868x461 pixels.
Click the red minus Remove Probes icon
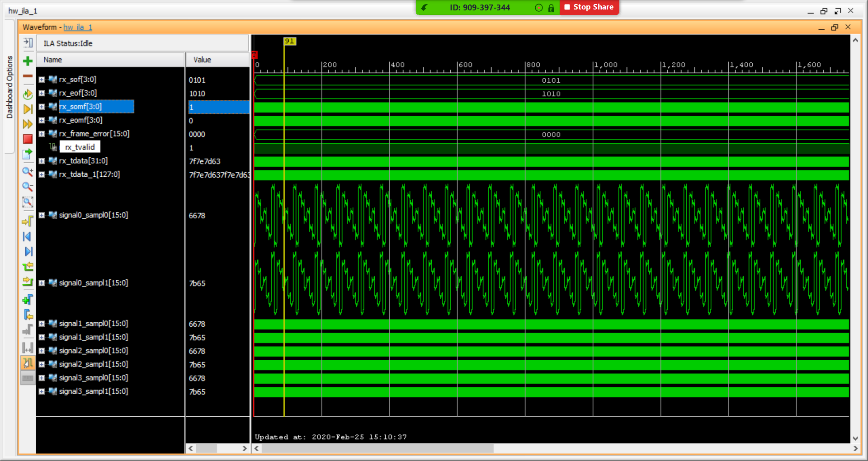(28, 76)
